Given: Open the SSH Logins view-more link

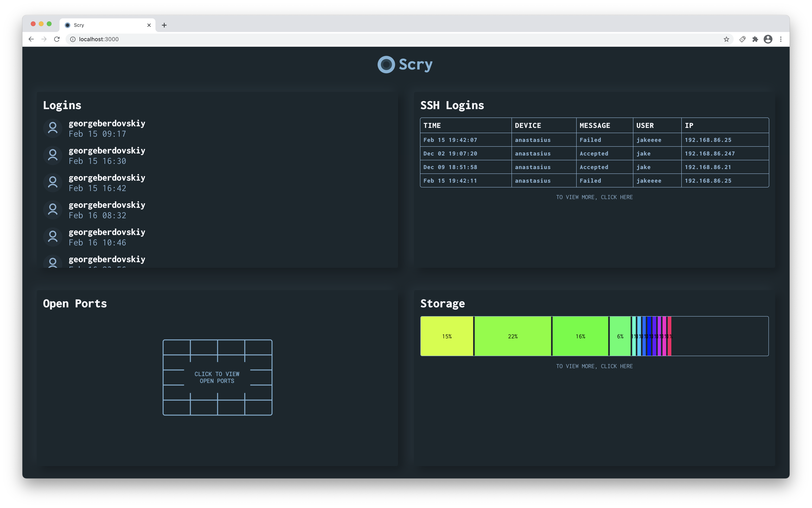Looking at the screenshot, I should pos(594,197).
